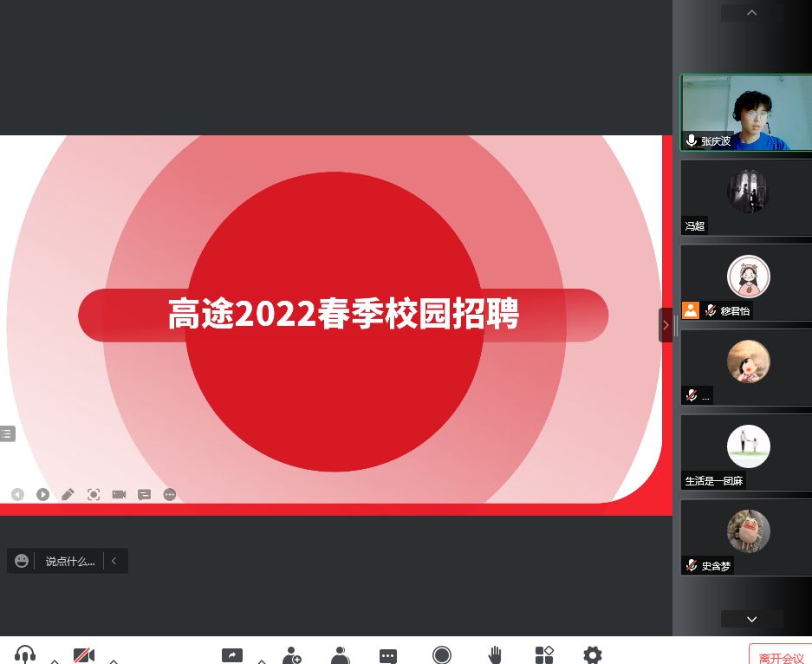Click the share screen icon

(x=232, y=654)
